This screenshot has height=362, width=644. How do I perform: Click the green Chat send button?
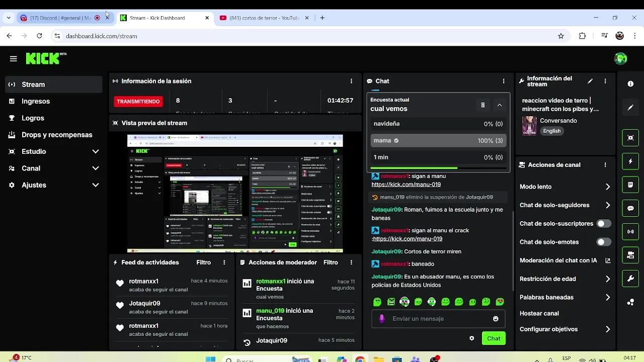pyautogui.click(x=494, y=338)
